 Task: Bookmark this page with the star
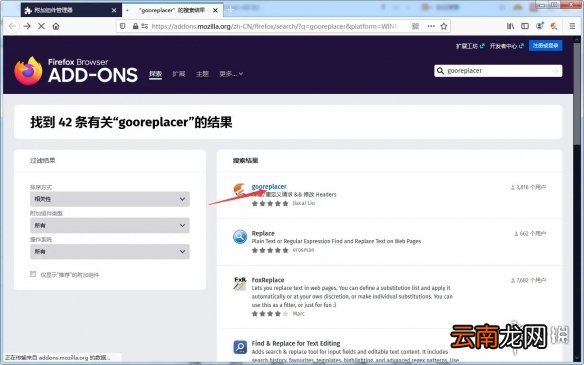click(444, 26)
